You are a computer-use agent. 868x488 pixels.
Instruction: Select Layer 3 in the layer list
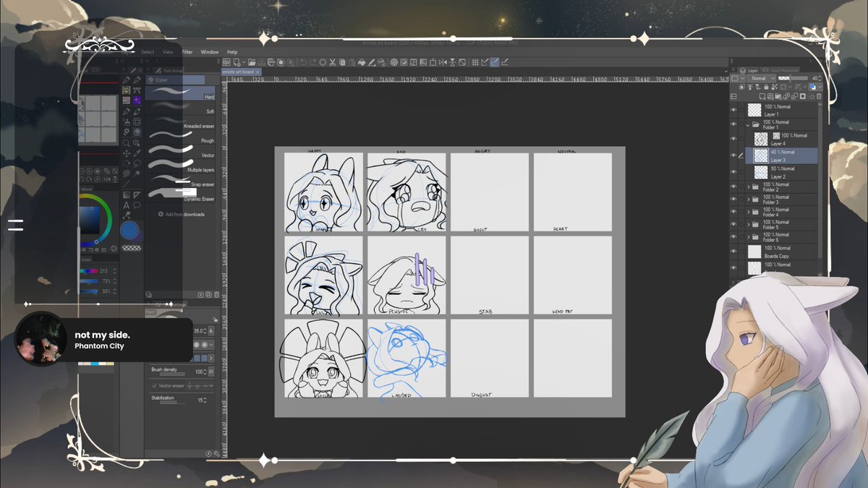pos(782,155)
